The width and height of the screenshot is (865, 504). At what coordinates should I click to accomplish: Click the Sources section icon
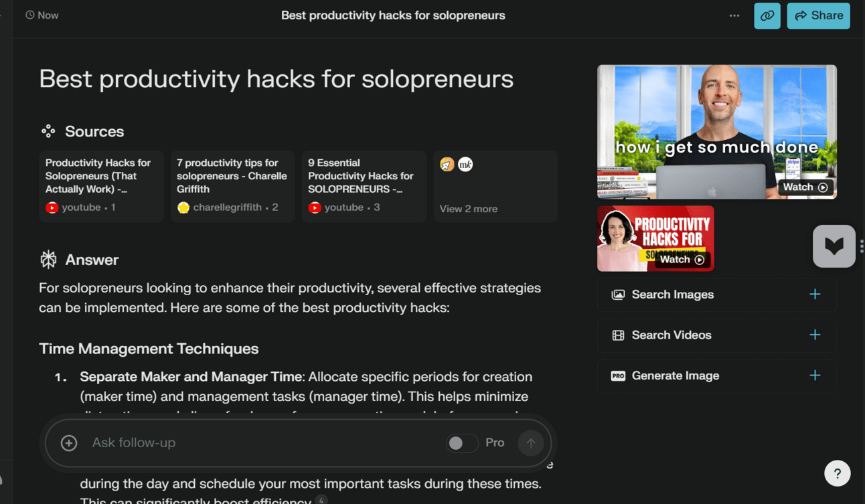[48, 131]
